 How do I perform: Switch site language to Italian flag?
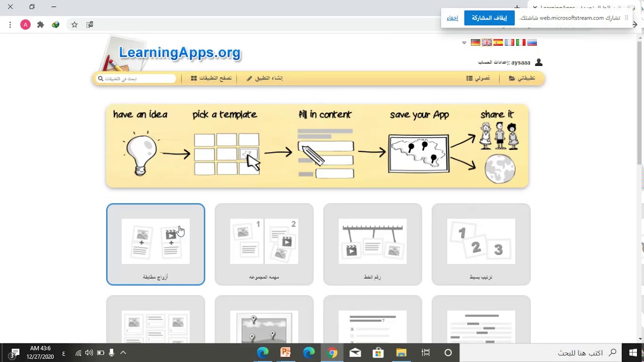click(521, 43)
